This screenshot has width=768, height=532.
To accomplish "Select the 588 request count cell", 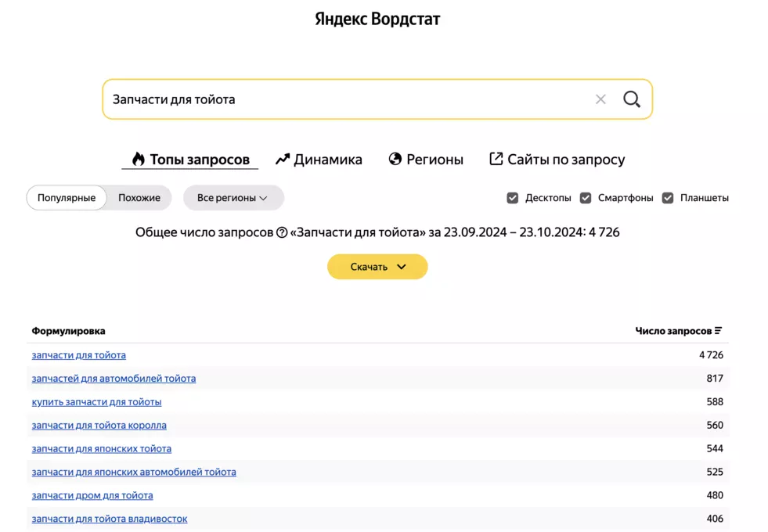I will pos(715,402).
